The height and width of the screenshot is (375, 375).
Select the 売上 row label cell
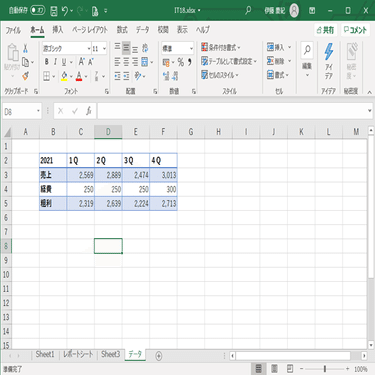click(53, 175)
